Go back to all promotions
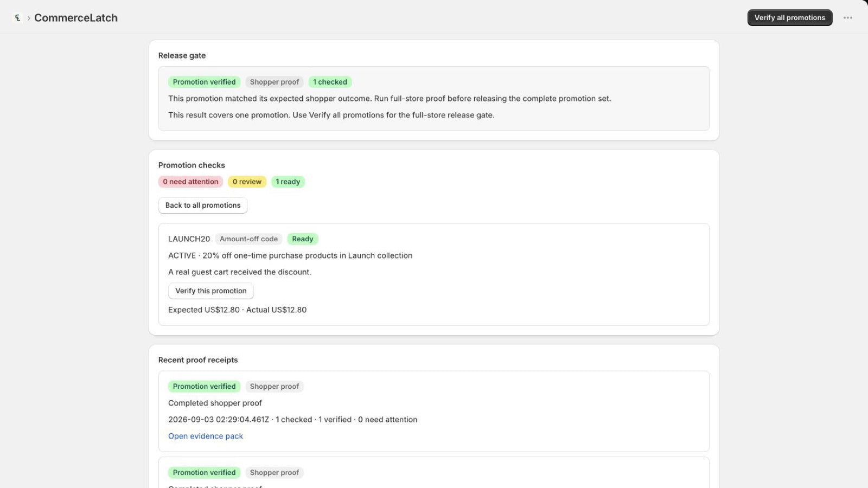868x488 pixels. pyautogui.click(x=203, y=206)
